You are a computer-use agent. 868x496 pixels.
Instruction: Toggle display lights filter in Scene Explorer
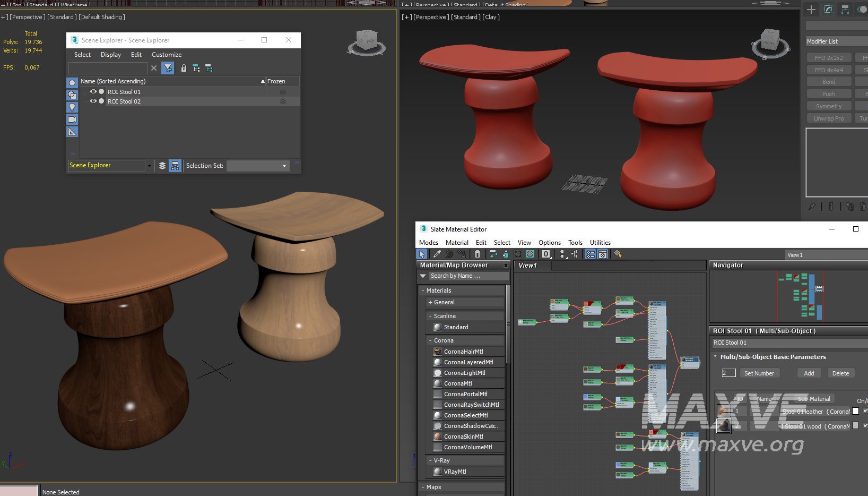click(x=72, y=107)
